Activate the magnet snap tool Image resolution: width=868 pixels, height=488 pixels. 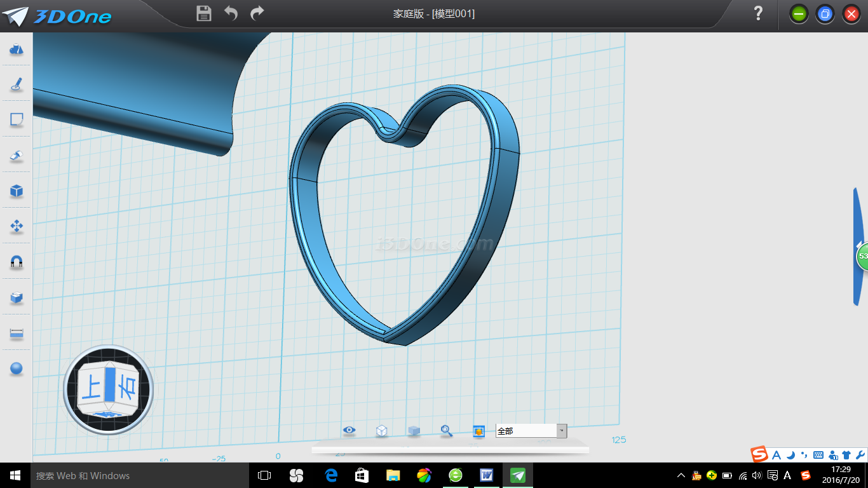(x=17, y=262)
